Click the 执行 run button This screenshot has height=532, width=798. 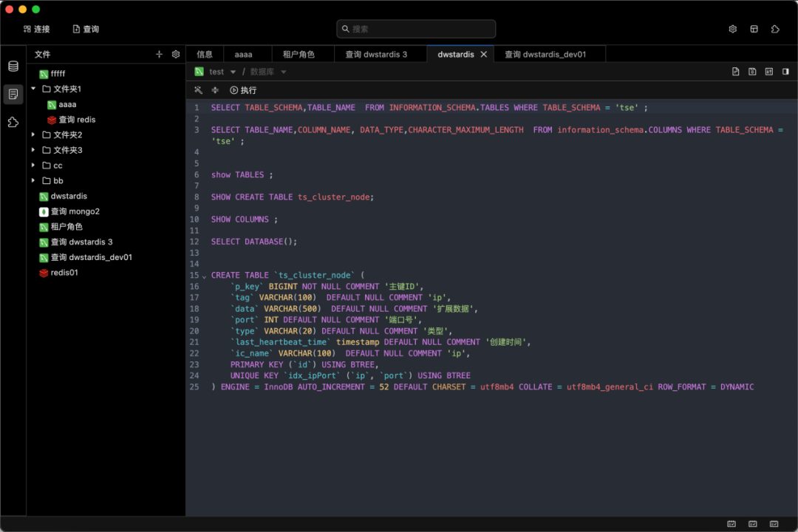[x=243, y=90]
